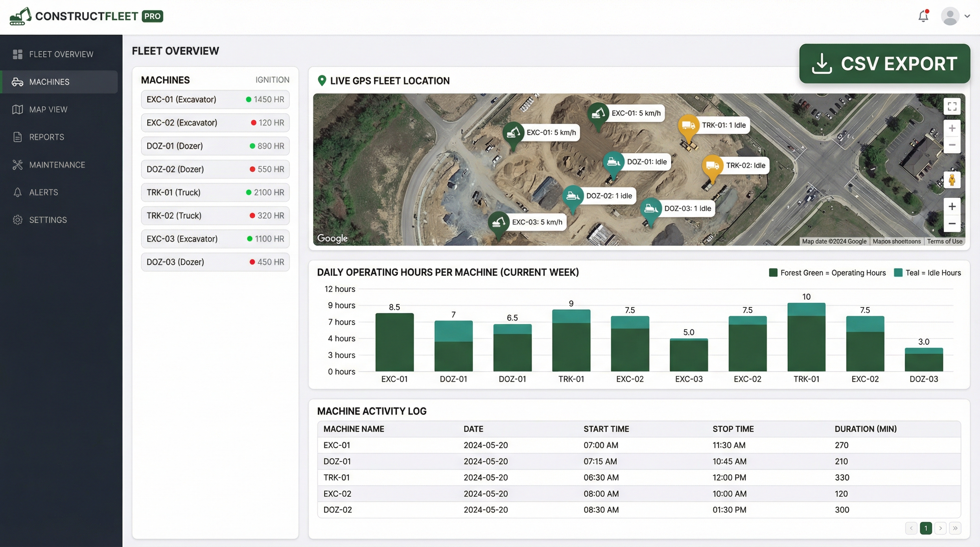
Task: Select the TRK-01 (Truck) machine row
Action: pyautogui.click(x=215, y=192)
